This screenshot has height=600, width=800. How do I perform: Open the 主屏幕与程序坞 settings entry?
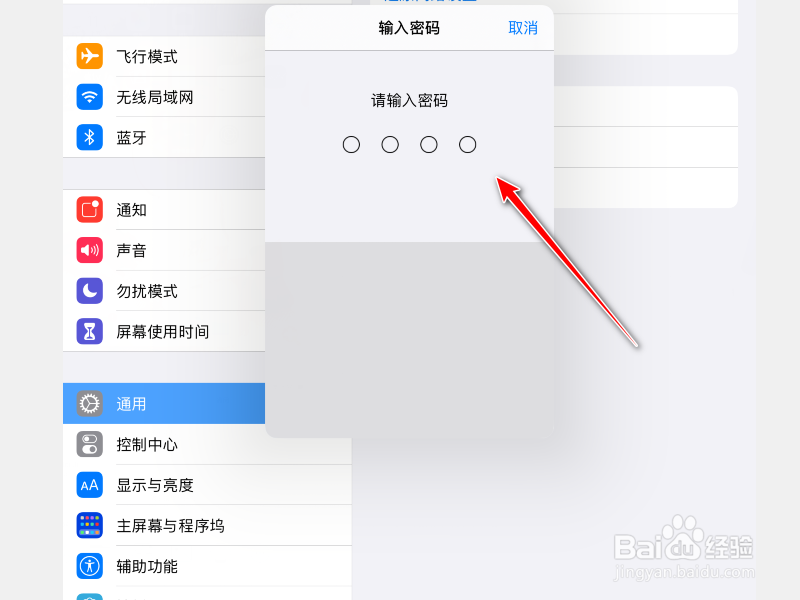(207, 526)
